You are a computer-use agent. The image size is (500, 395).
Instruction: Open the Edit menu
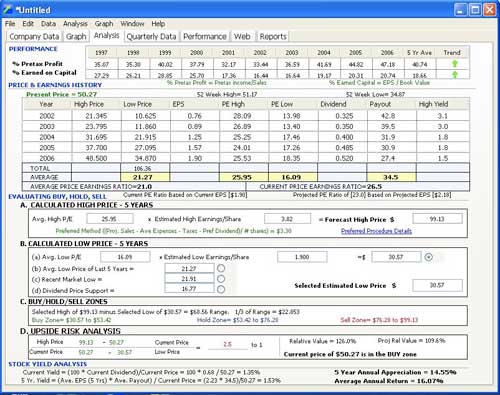(x=28, y=24)
